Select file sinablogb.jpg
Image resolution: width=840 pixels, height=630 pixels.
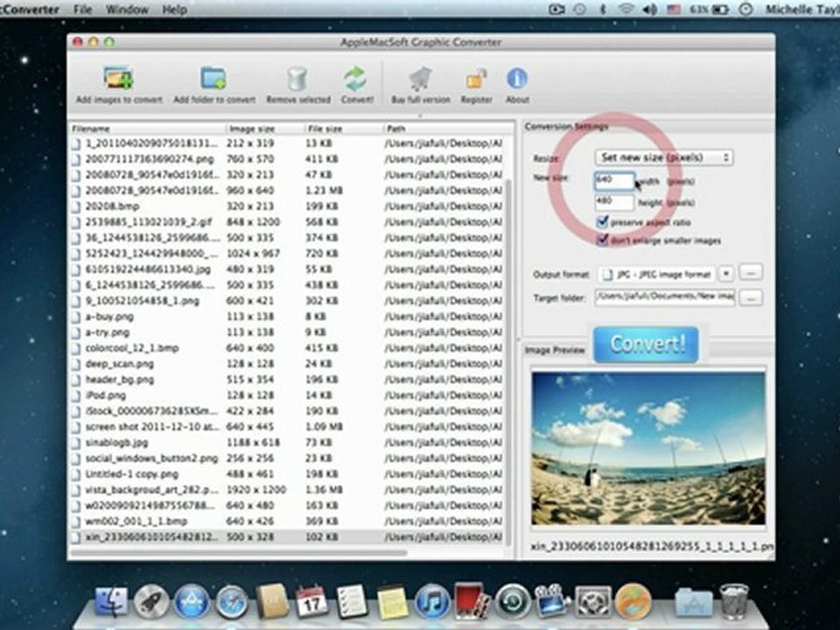click(x=287, y=443)
